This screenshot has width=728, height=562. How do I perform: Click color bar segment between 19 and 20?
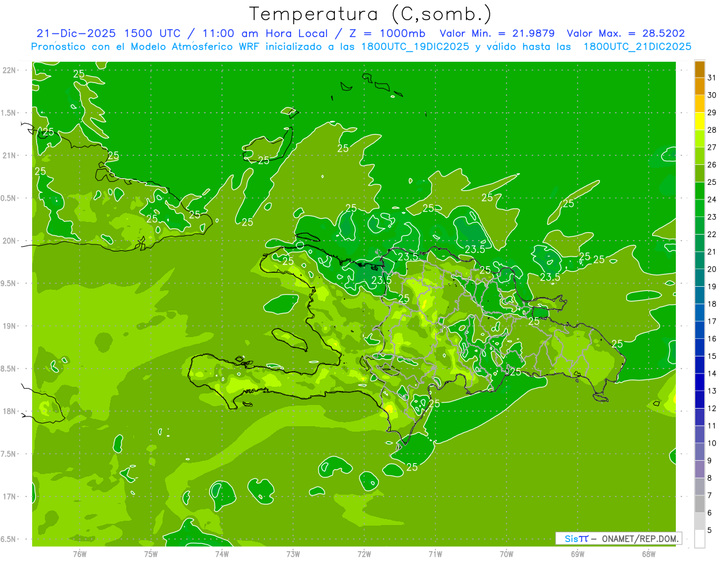(699, 278)
